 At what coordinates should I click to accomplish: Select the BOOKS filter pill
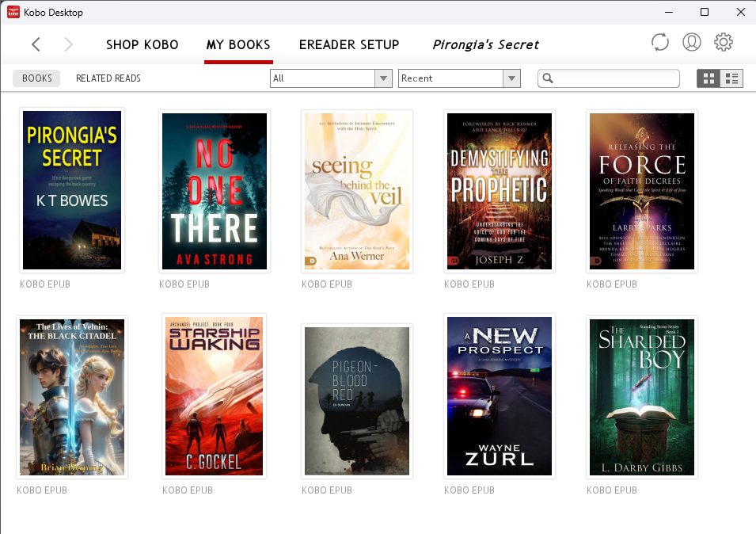click(x=36, y=78)
